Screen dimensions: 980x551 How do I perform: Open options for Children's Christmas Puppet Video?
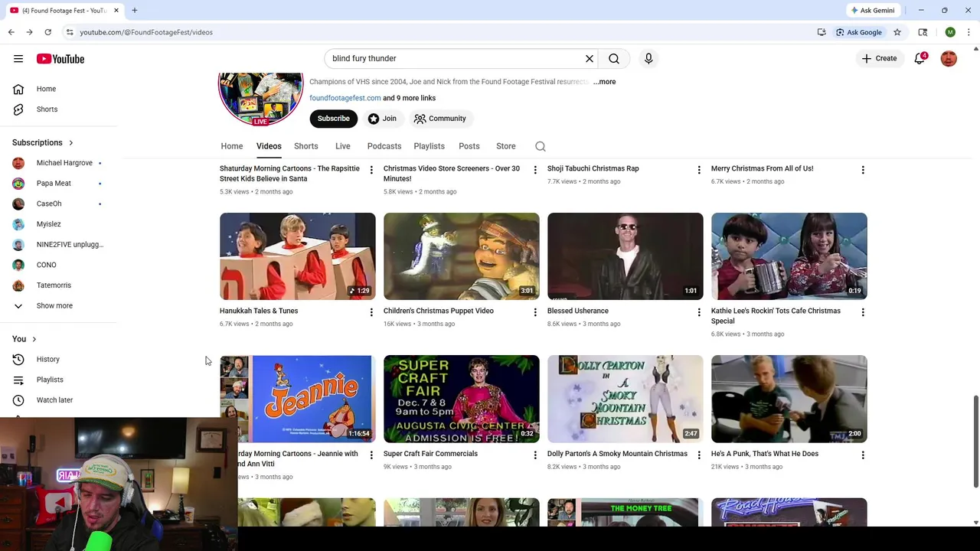pos(535,312)
